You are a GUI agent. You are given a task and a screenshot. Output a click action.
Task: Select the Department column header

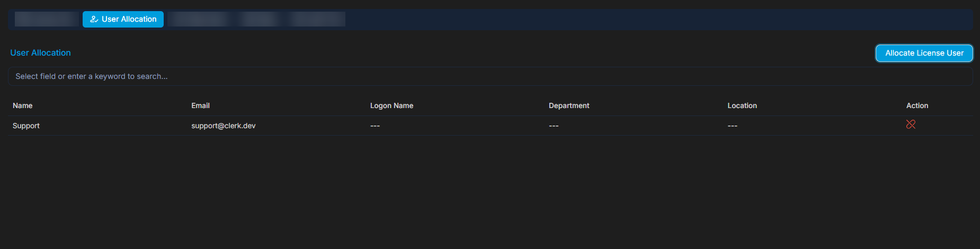click(569, 106)
